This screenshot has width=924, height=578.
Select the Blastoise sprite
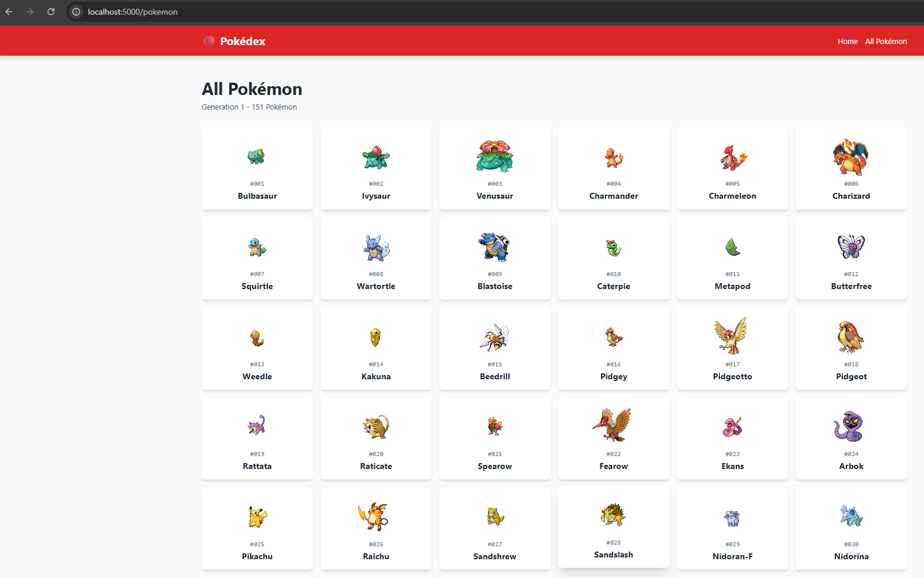pos(495,247)
